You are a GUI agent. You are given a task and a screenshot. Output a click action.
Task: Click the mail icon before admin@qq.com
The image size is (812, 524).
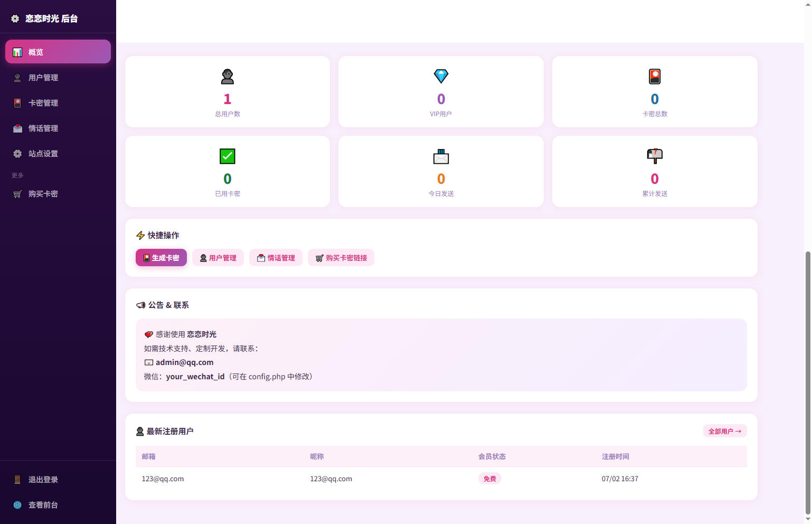[x=149, y=362]
